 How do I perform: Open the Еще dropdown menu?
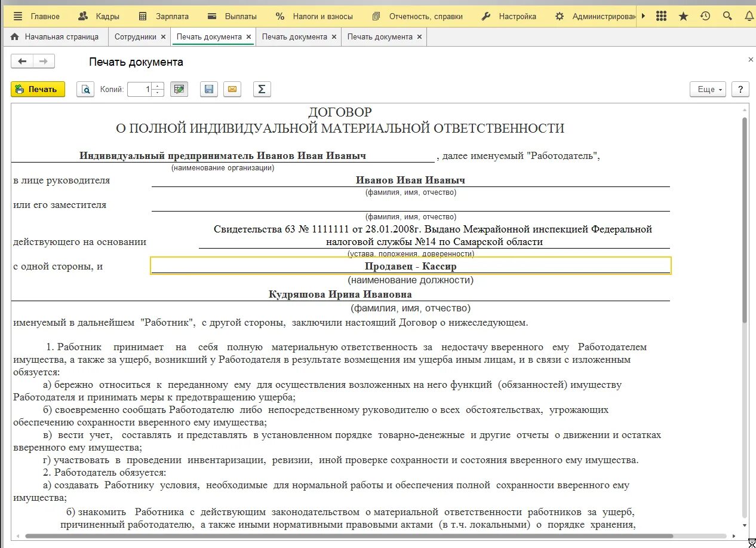point(708,89)
